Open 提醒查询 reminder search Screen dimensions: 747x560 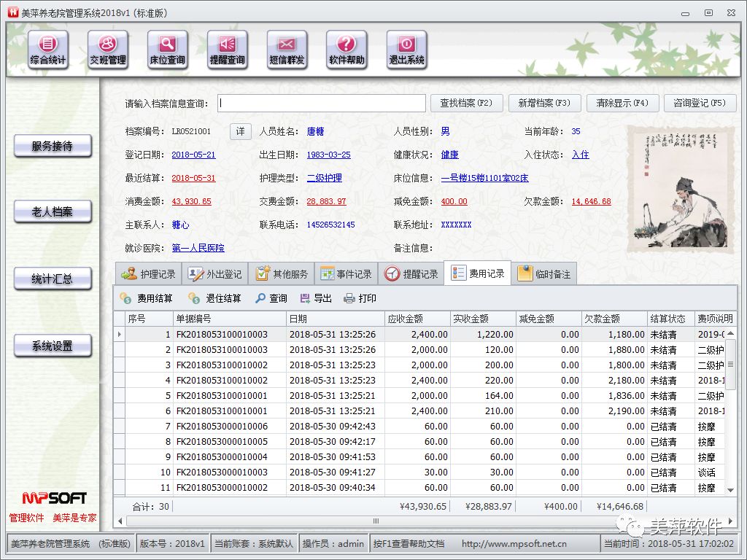227,50
